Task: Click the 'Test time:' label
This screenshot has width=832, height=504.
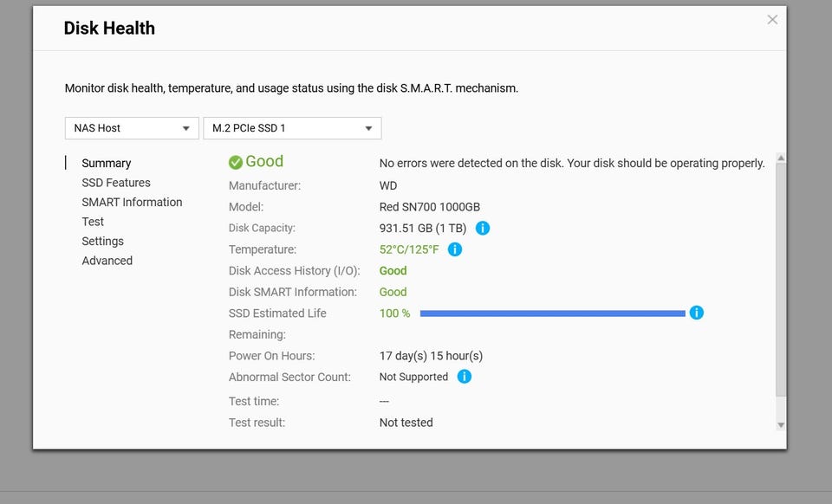Action: click(254, 401)
